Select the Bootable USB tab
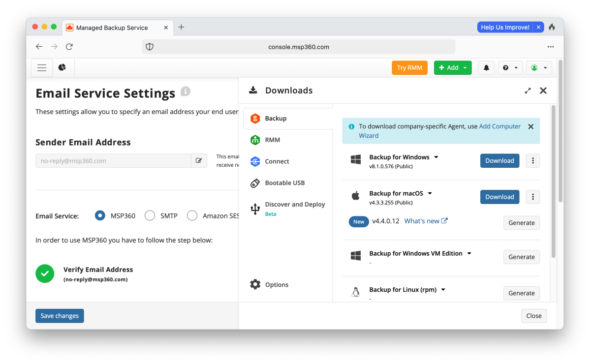590x364 pixels. tap(288, 183)
